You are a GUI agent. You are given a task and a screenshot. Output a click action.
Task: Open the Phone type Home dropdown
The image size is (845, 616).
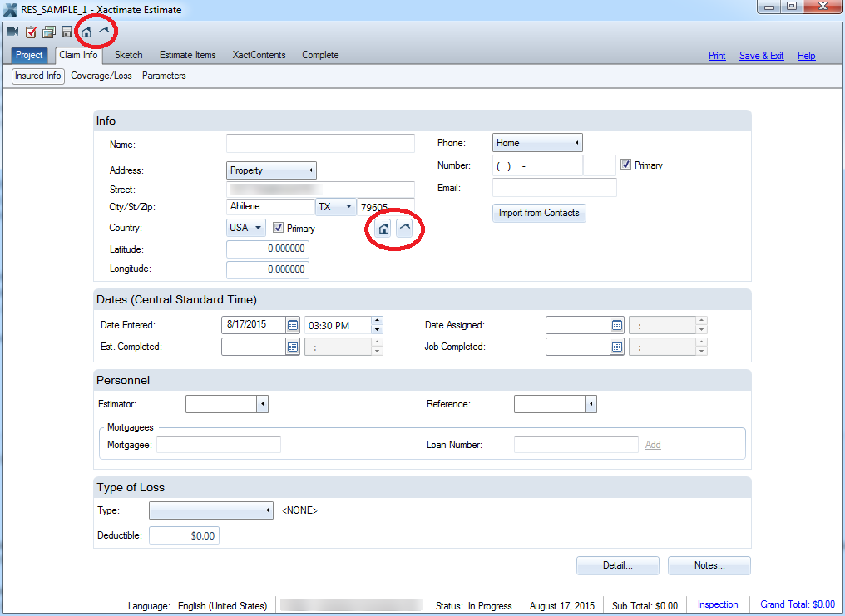pos(537,143)
